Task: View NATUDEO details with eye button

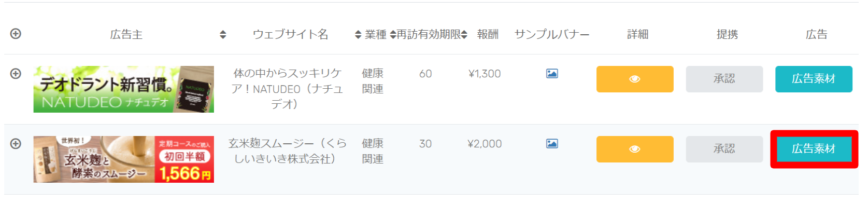Action: (635, 79)
